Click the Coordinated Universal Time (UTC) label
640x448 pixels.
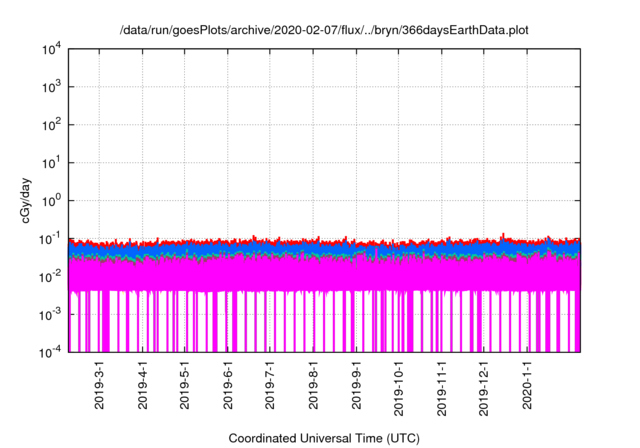[325, 438]
